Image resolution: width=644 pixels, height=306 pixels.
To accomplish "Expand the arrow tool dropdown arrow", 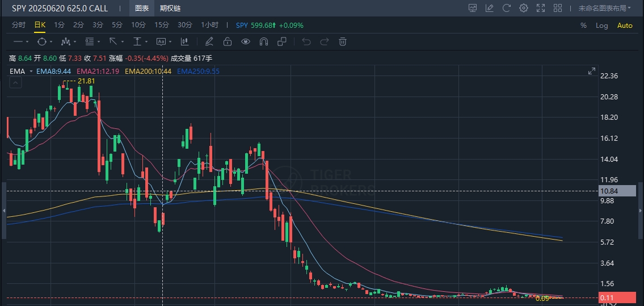I will [123, 42].
